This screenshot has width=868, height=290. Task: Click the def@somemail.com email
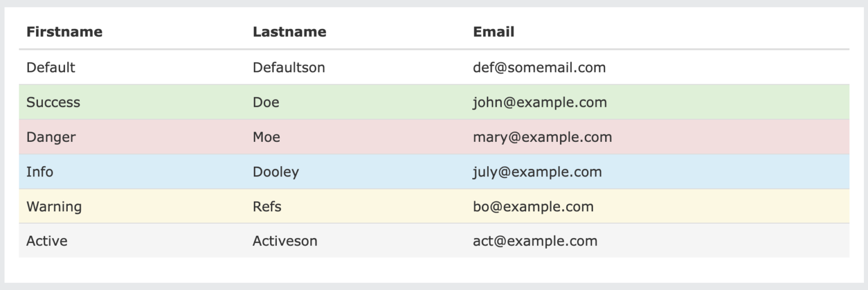click(x=539, y=67)
